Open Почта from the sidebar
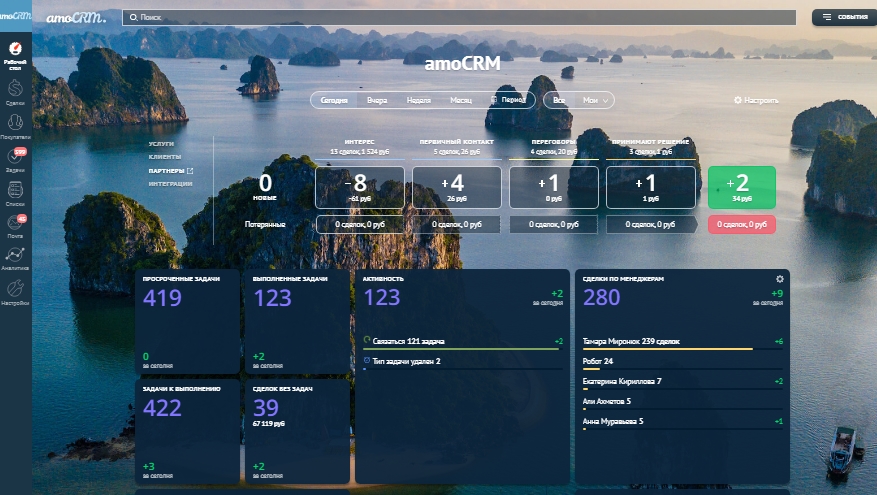The image size is (877, 495). [15, 225]
